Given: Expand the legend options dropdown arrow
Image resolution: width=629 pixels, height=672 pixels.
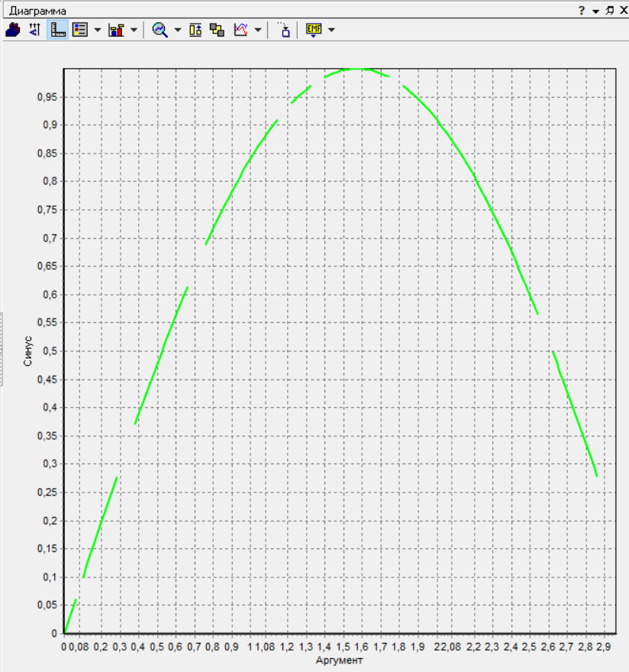Looking at the screenshot, I should [97, 30].
